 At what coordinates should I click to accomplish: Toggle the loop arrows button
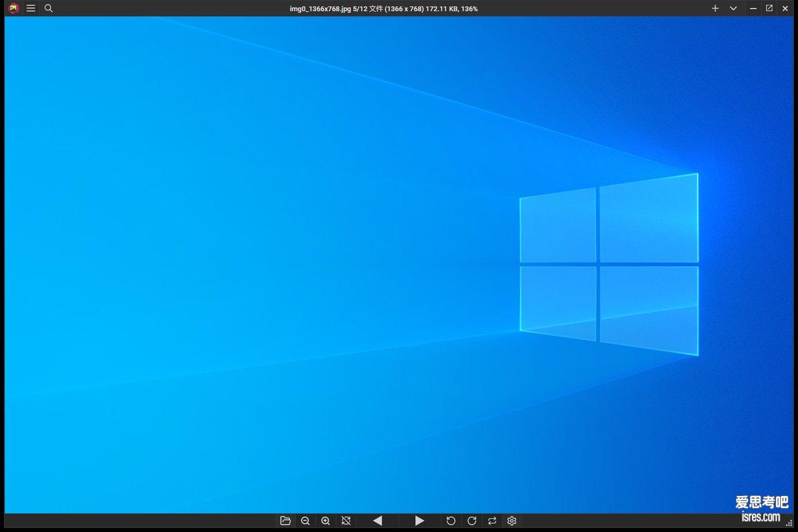[x=492, y=521]
